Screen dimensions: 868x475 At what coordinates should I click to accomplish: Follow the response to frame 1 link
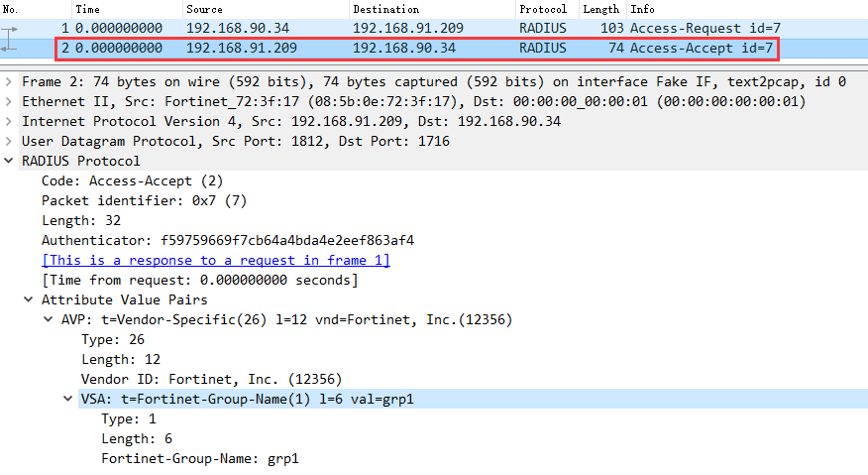[215, 260]
